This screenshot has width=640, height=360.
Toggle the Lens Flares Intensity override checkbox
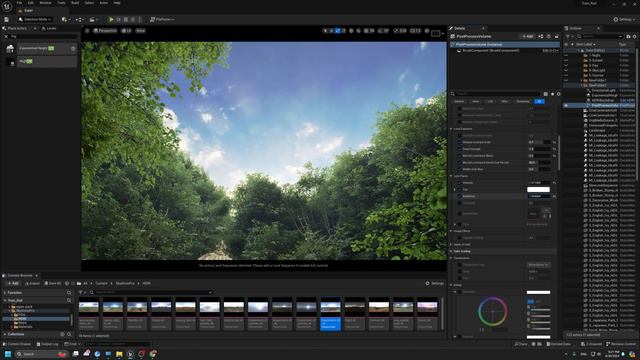pos(460,183)
